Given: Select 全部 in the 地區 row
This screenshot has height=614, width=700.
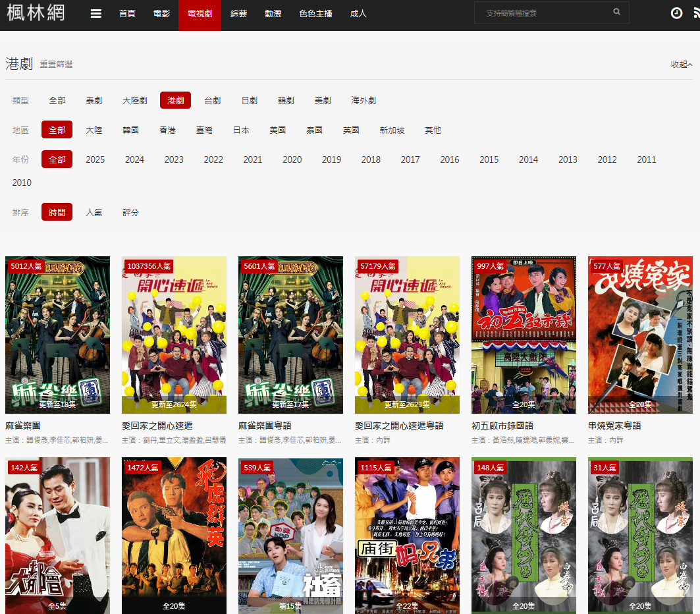Looking at the screenshot, I should (x=57, y=130).
